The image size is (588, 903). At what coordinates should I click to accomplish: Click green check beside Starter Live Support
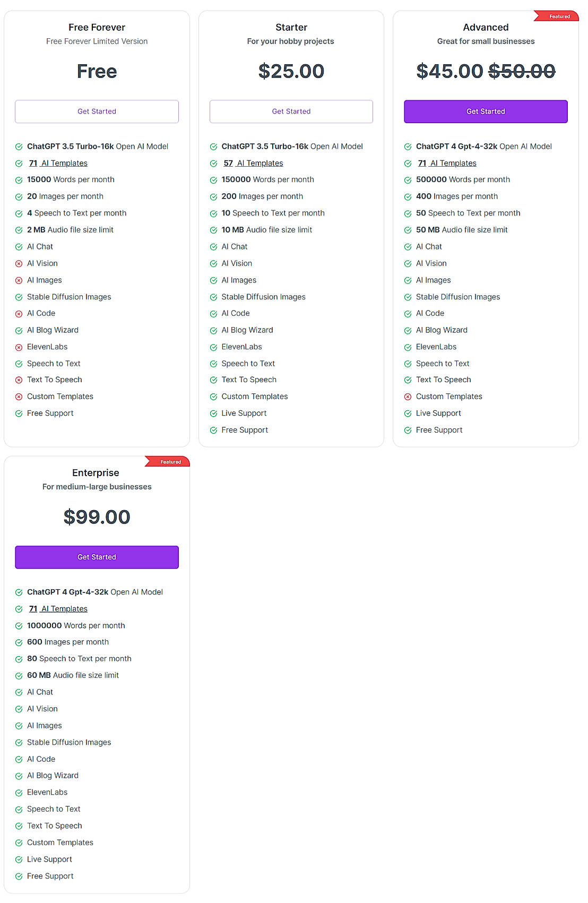(213, 414)
